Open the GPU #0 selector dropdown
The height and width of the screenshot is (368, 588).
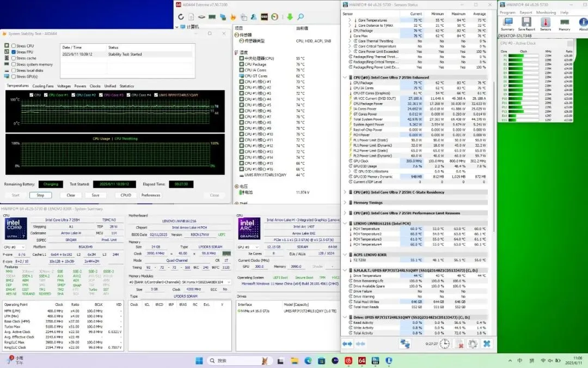(x=248, y=247)
